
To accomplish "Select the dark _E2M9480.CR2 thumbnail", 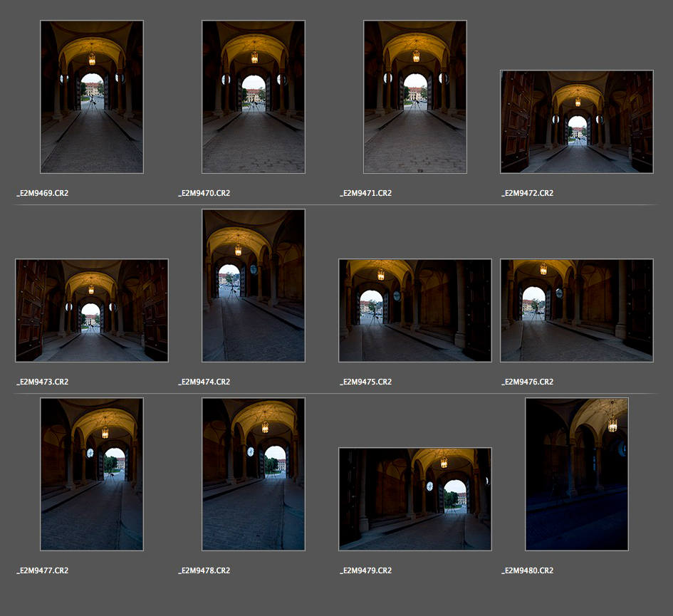I will 577,474.
